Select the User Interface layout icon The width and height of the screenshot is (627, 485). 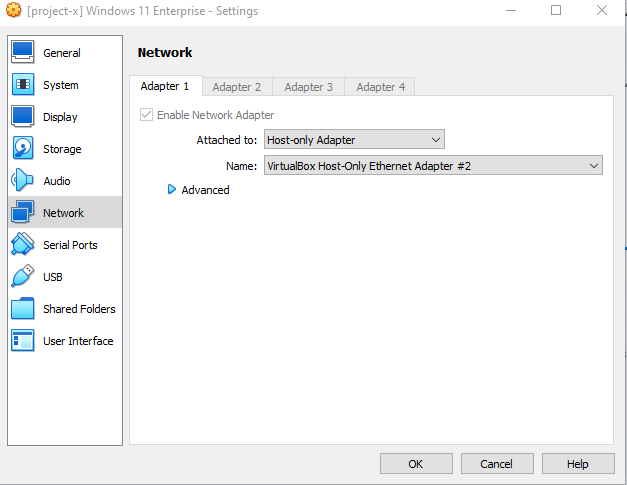[x=23, y=341]
